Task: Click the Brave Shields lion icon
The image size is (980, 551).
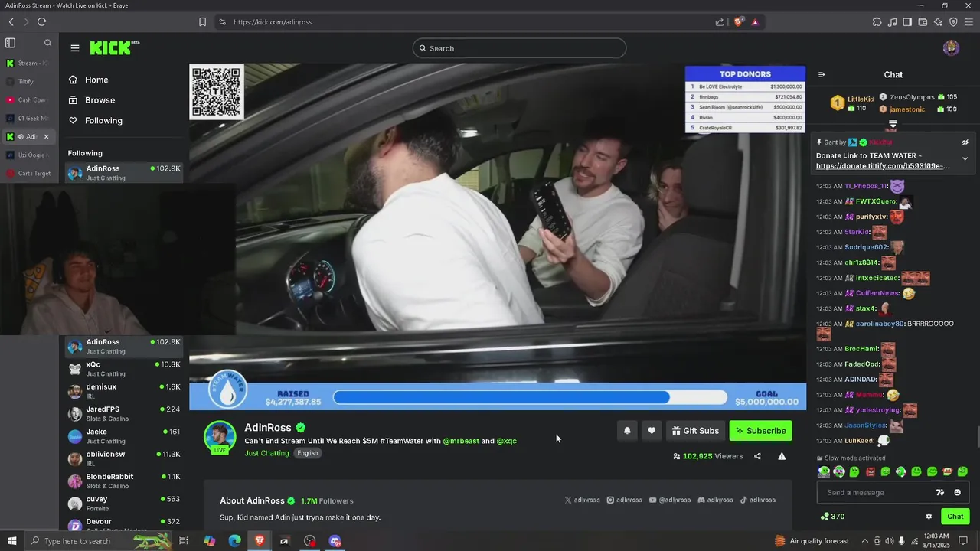Action: pos(738,22)
